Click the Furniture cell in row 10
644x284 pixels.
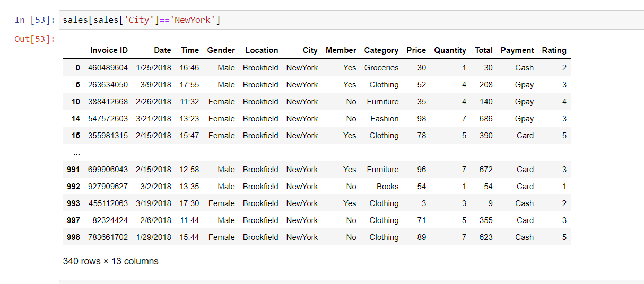(382, 102)
